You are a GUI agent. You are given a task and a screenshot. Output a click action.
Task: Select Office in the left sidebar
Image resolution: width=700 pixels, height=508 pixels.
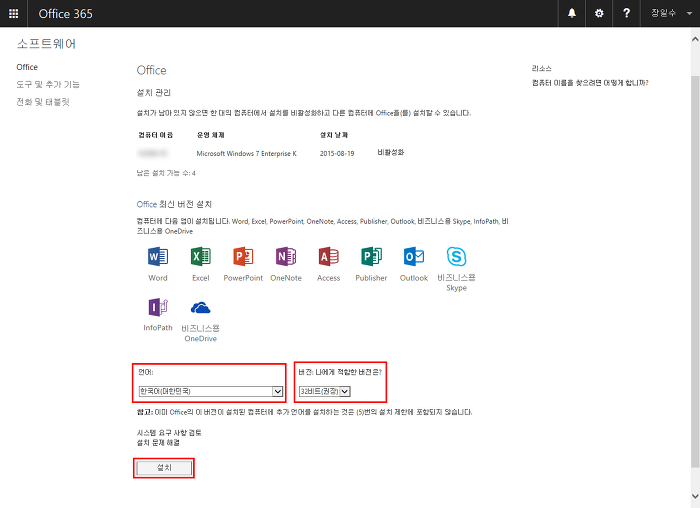click(x=27, y=67)
